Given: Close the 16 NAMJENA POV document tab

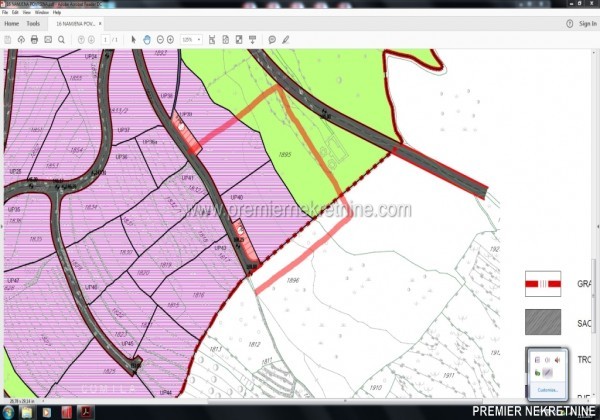Looking at the screenshot, I should point(102,22).
